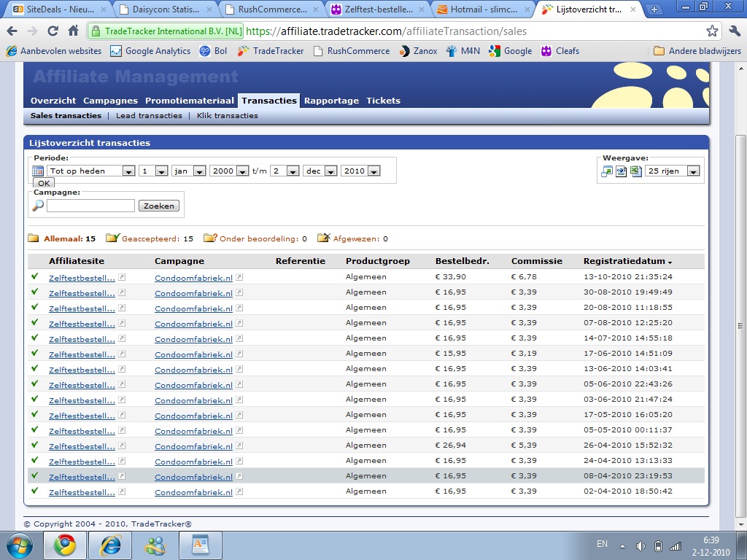This screenshot has width=747, height=560.
Task: Open the Promotiemateriaal tab
Action: pos(190,101)
